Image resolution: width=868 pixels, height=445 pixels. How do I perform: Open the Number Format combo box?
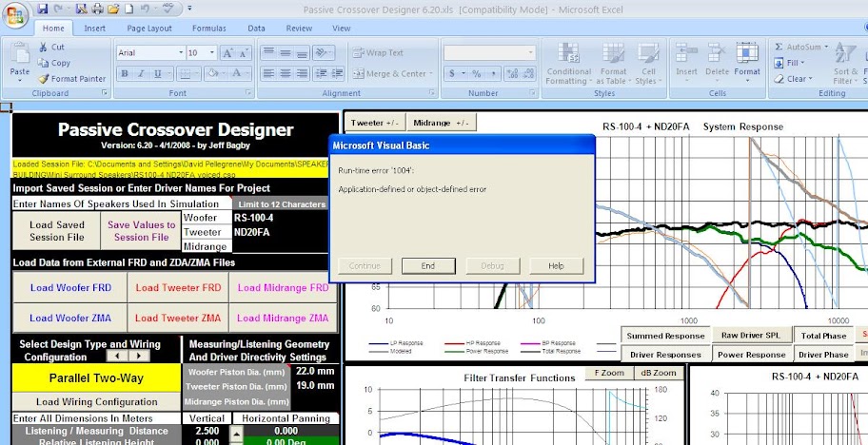tap(489, 53)
